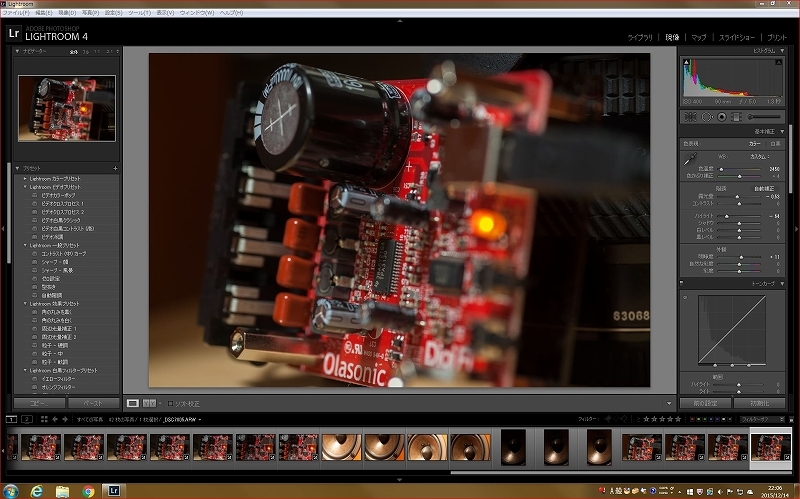Open the Help menu
Screen dimensions: 800x499
point(231,13)
